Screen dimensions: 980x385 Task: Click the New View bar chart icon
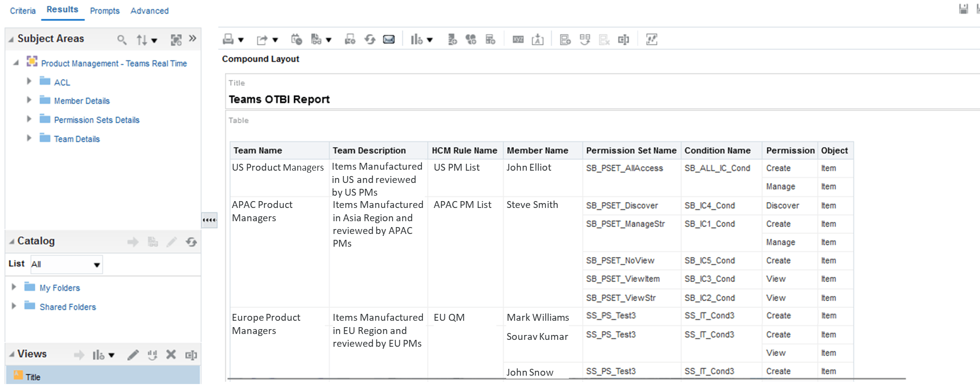coord(416,39)
